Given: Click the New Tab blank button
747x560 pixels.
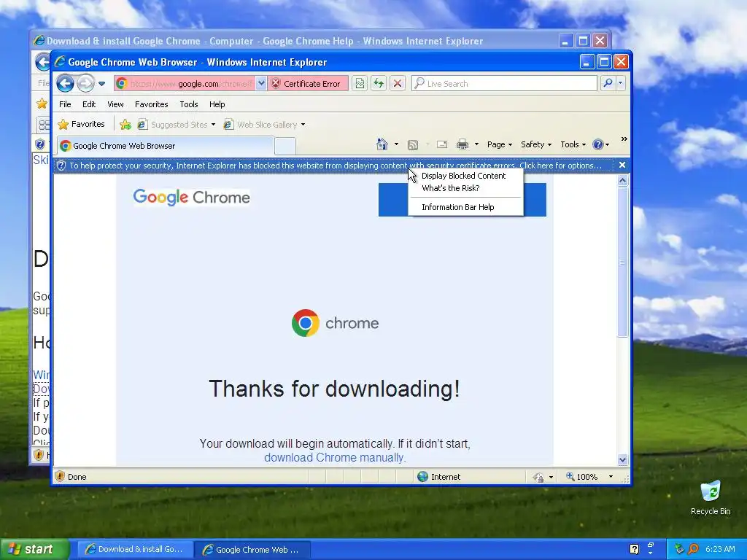Looking at the screenshot, I should coord(285,146).
